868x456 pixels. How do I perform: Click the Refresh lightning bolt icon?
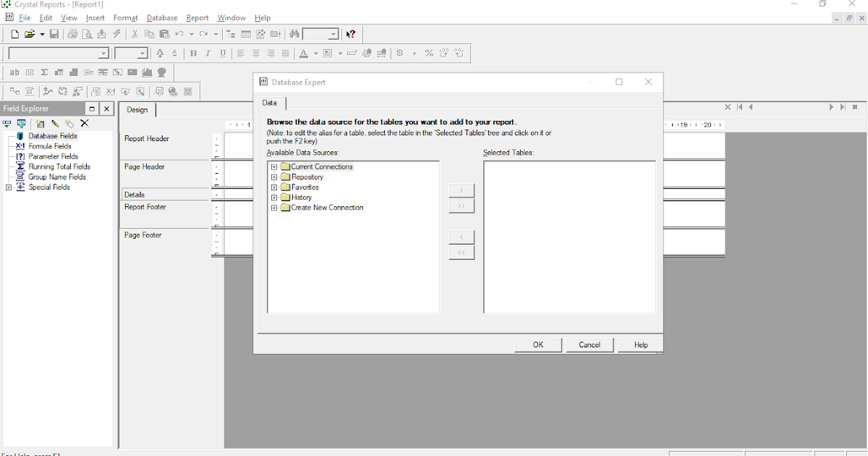click(x=116, y=34)
